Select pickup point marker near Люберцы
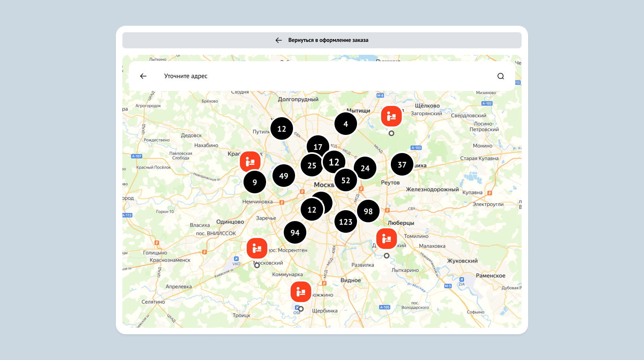 click(386, 239)
